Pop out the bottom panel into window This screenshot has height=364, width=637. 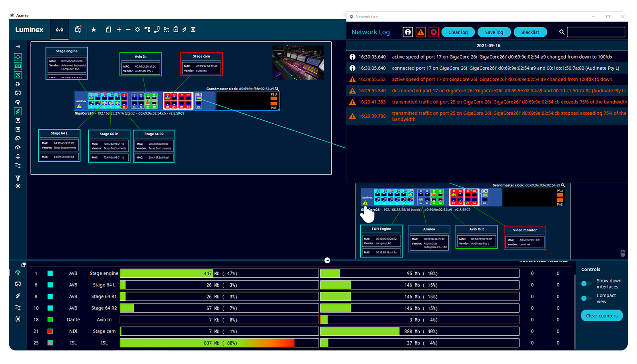tap(23, 265)
